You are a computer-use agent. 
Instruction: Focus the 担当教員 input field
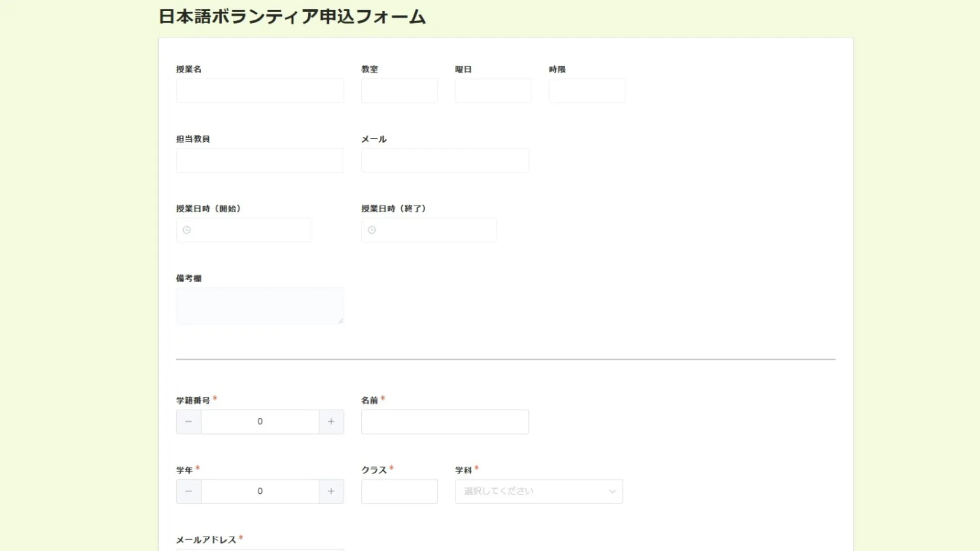click(260, 160)
